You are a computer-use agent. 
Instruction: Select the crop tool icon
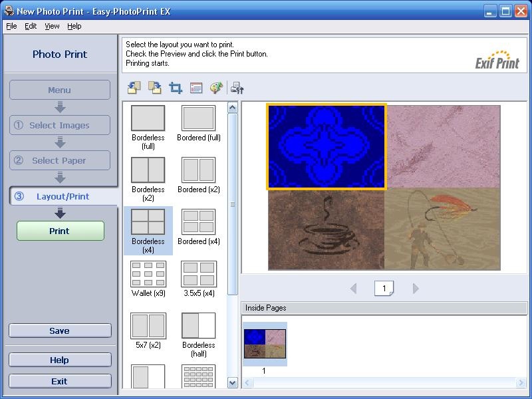tap(176, 88)
